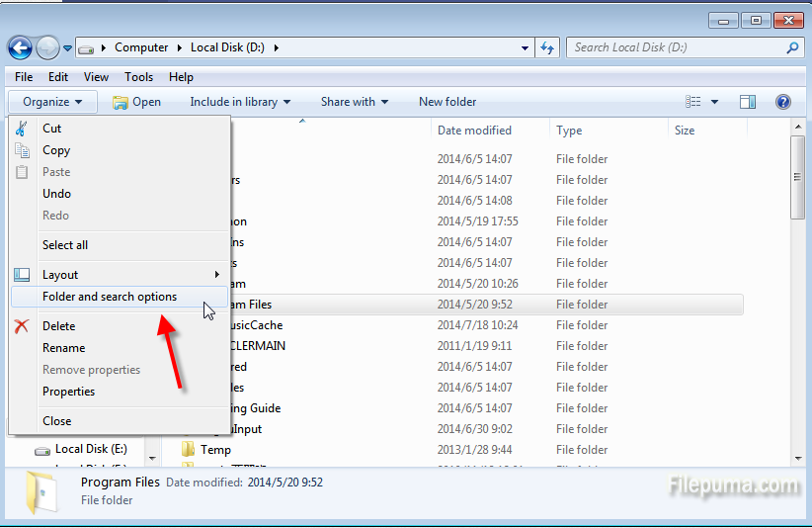
Task: Click the file list vertical scrollbar
Action: [x=797, y=297]
